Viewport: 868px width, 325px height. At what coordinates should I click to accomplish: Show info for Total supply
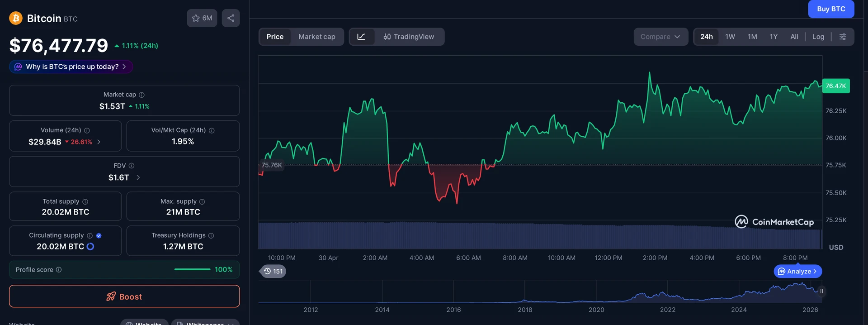click(85, 201)
